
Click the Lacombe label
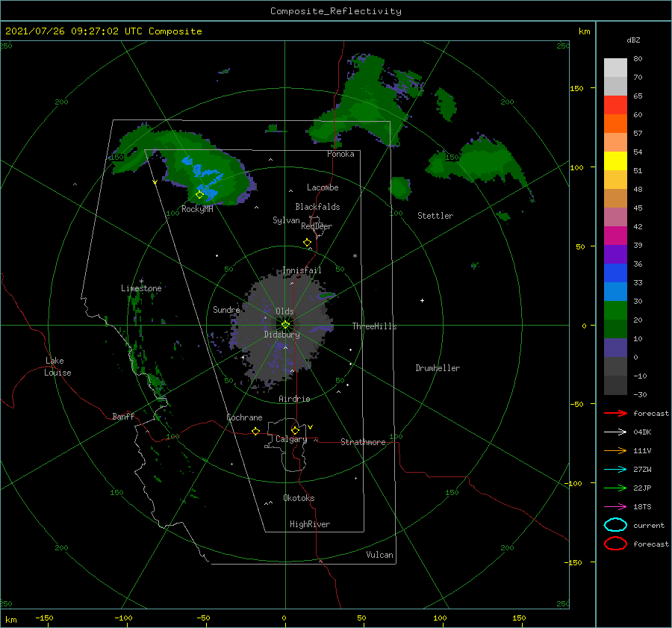coord(323,187)
